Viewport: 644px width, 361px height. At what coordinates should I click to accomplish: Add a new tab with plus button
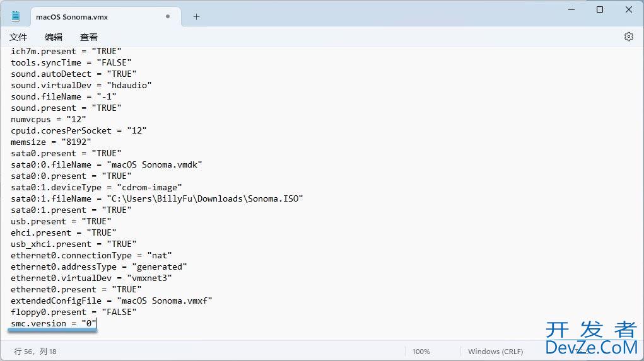(x=196, y=17)
